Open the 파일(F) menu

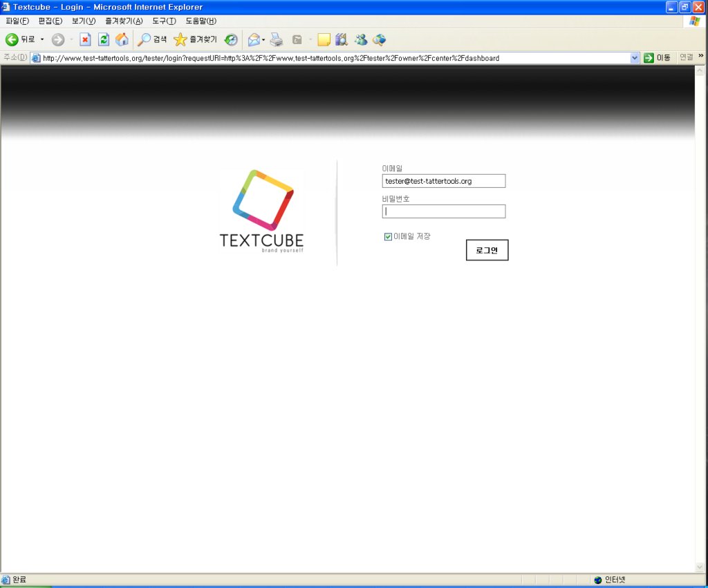[17, 21]
